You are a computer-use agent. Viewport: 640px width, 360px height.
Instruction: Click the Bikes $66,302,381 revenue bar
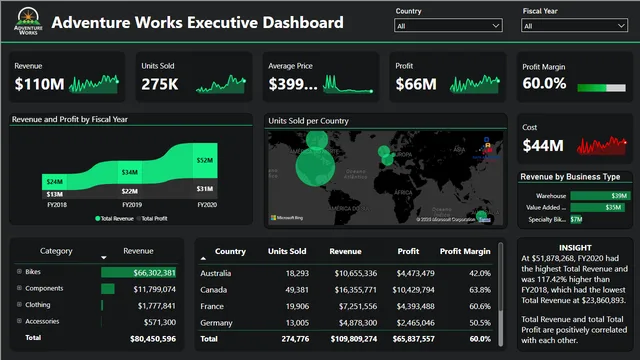pos(138,272)
